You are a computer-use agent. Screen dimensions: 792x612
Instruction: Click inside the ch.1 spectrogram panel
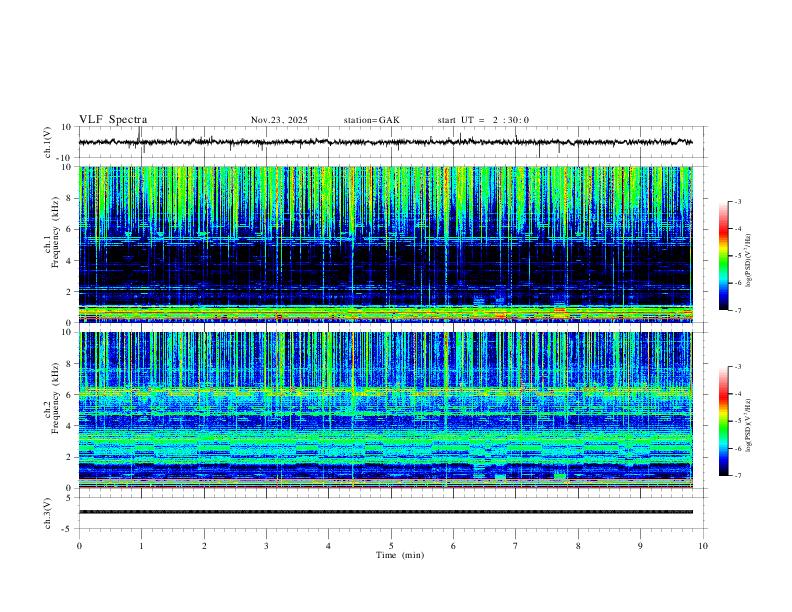coord(385,244)
